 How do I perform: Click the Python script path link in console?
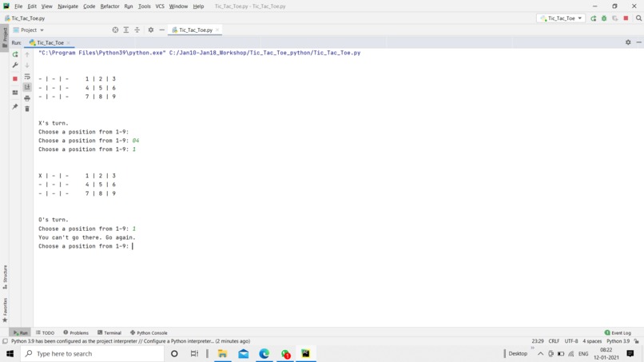tap(265, 53)
